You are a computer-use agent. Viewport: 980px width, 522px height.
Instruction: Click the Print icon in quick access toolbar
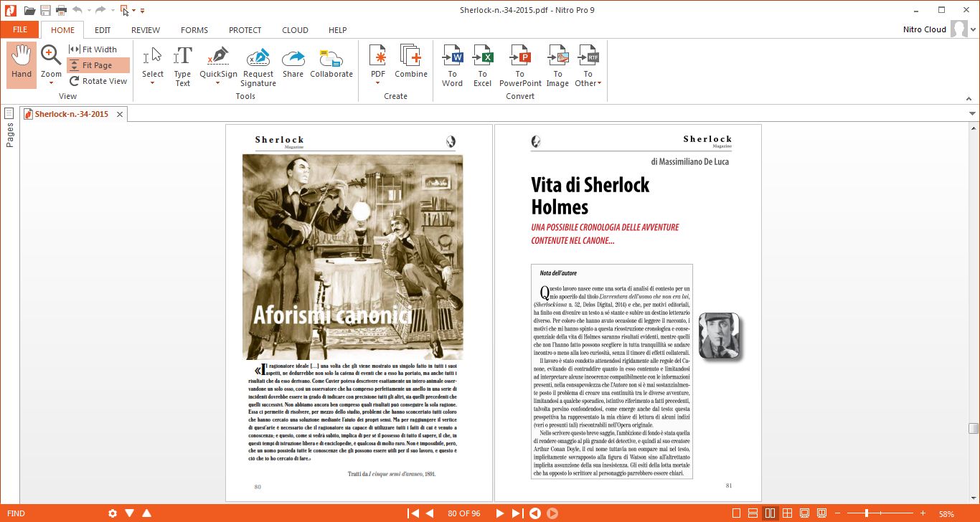coord(61,10)
